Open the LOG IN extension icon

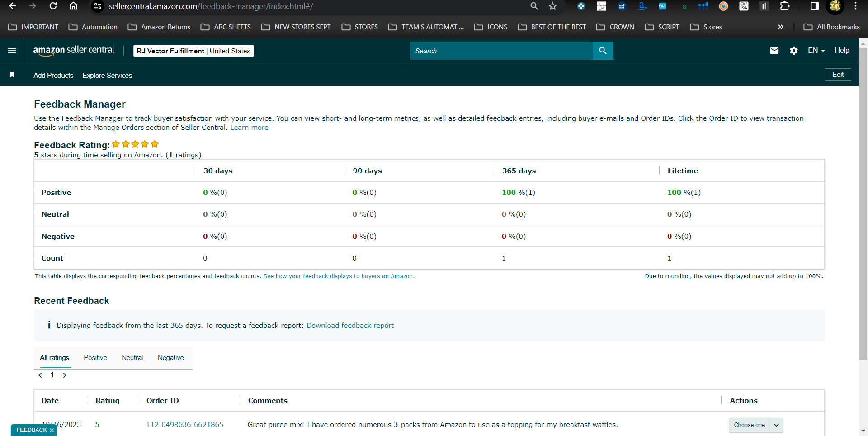click(601, 6)
